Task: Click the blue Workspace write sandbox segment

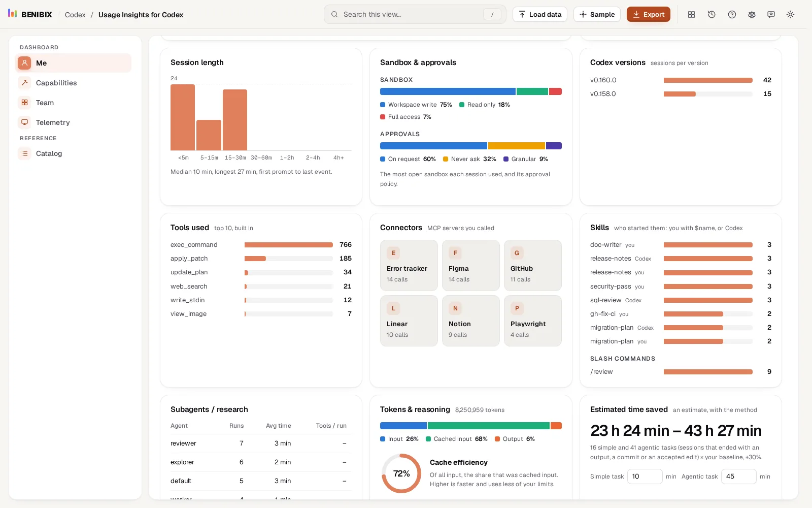Action: [448, 91]
